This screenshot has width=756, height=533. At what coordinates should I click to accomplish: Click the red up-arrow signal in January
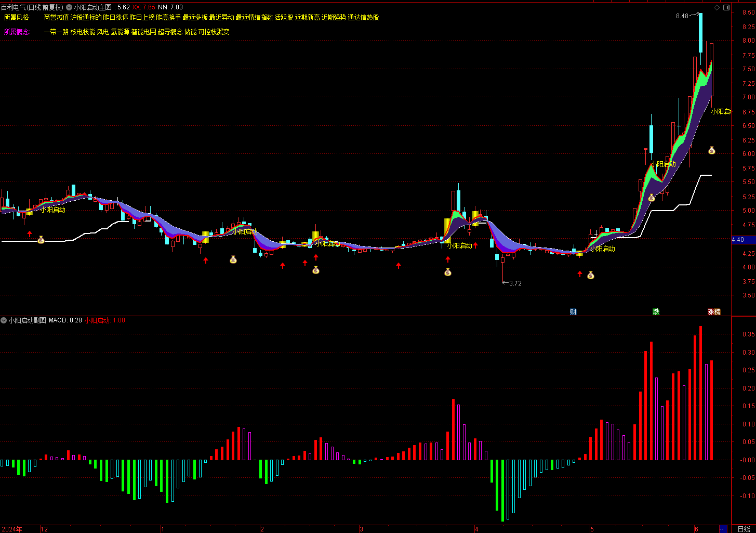coord(206,260)
